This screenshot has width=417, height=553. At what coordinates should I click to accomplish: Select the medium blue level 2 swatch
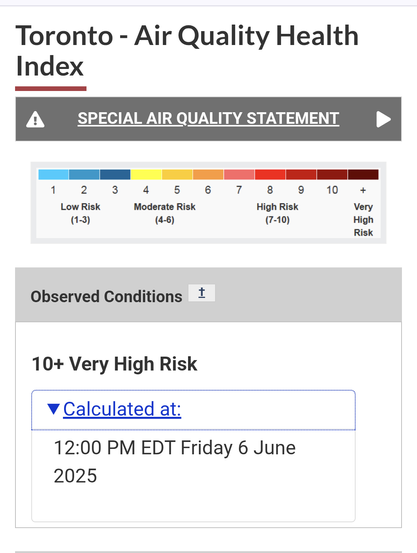[84, 174]
